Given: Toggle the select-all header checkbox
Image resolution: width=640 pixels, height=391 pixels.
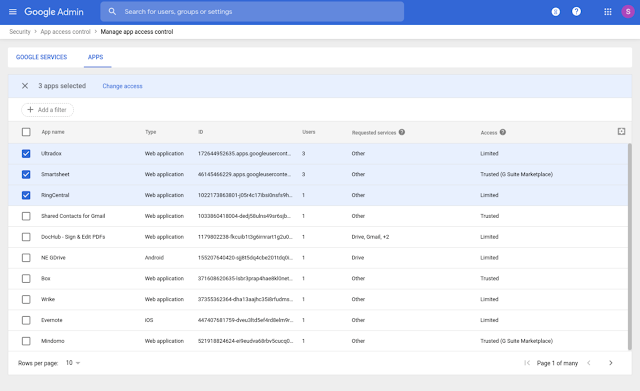Looking at the screenshot, I should tap(26, 132).
